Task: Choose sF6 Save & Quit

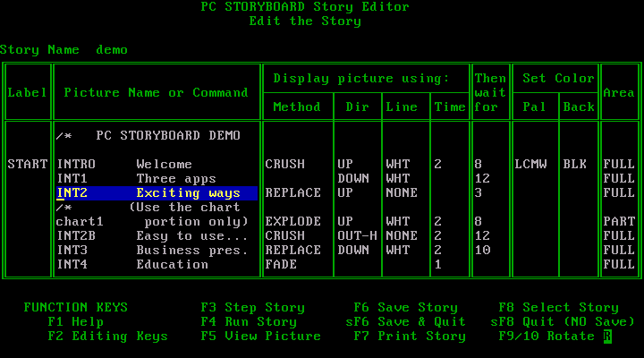Action: pos(405,322)
